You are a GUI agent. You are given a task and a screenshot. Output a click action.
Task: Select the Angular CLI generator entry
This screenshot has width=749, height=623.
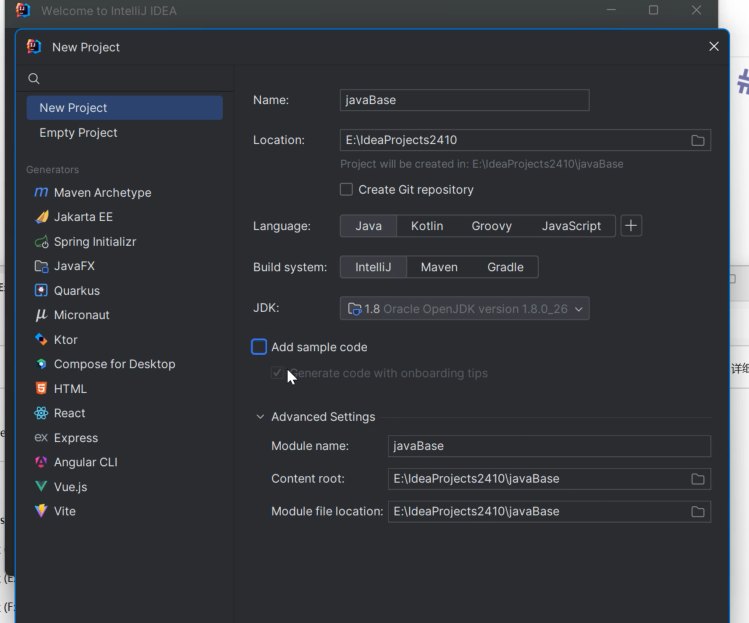[125, 462]
